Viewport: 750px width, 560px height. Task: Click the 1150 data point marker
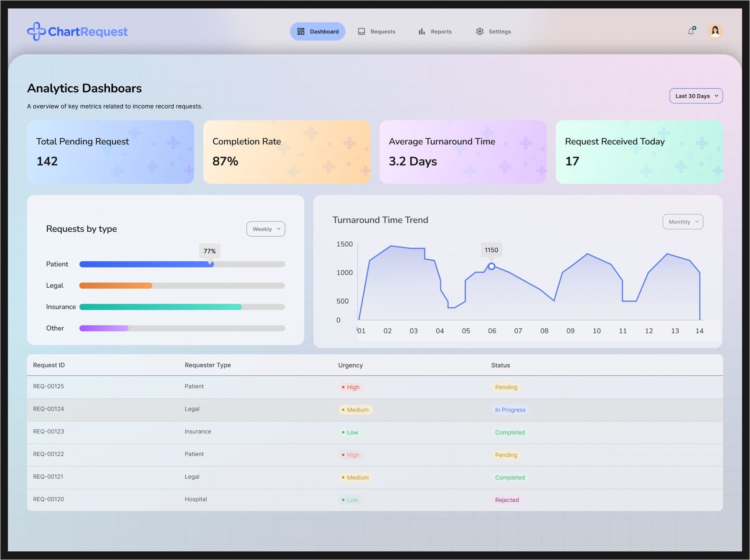coord(492,267)
